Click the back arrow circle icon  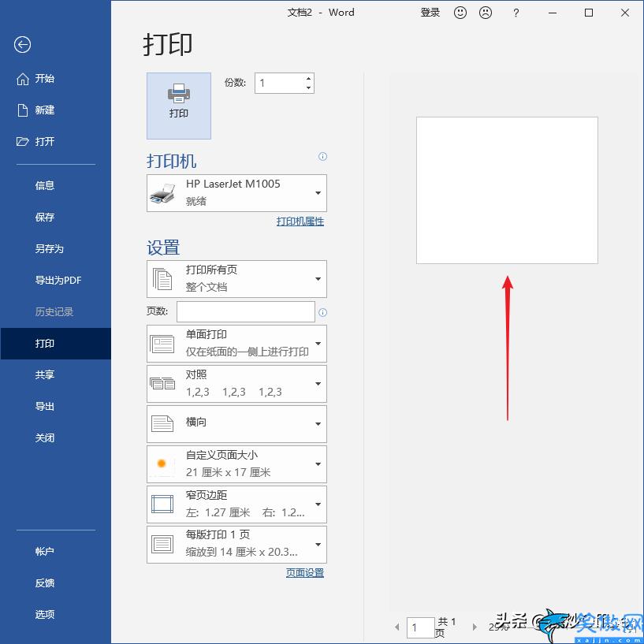point(22,44)
